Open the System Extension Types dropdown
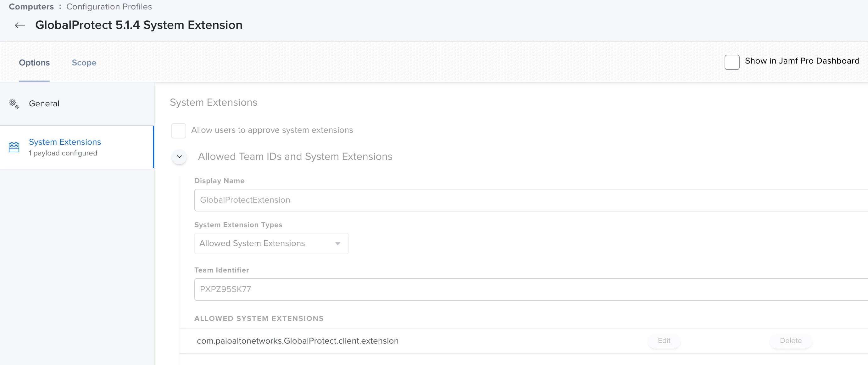The width and height of the screenshot is (868, 365). point(271,243)
